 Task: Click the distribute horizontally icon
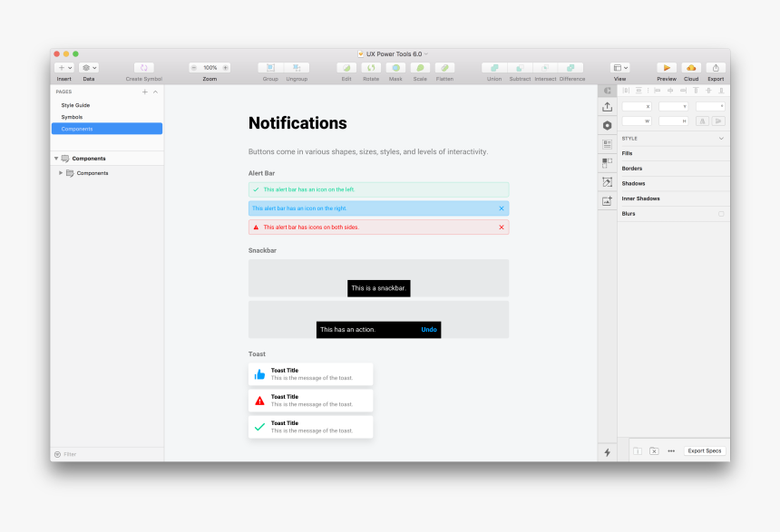point(627,91)
